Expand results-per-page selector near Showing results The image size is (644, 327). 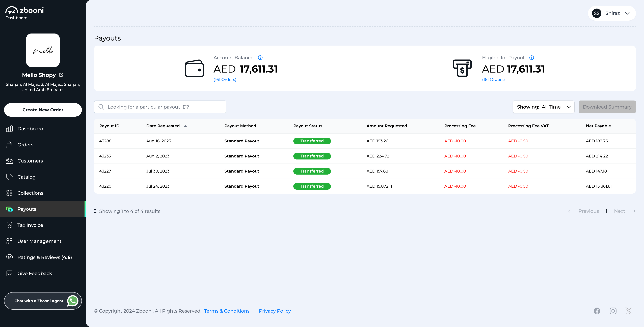95,211
